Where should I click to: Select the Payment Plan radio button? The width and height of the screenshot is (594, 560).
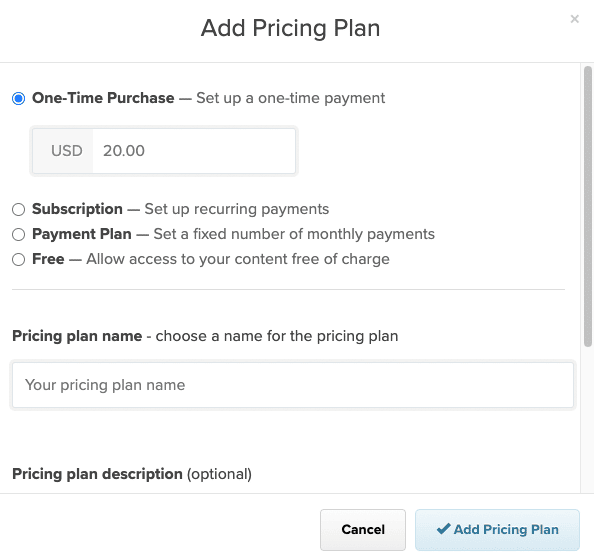pos(19,235)
